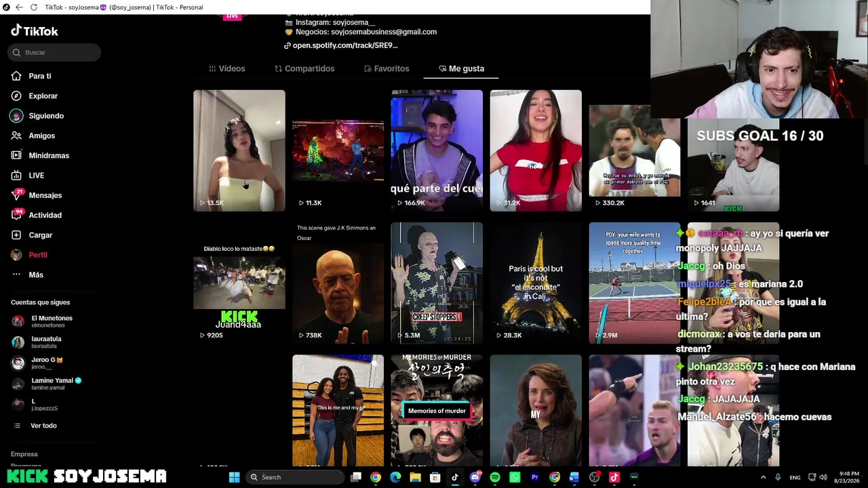
Task: Open the video with 166.9K views
Action: point(437,150)
